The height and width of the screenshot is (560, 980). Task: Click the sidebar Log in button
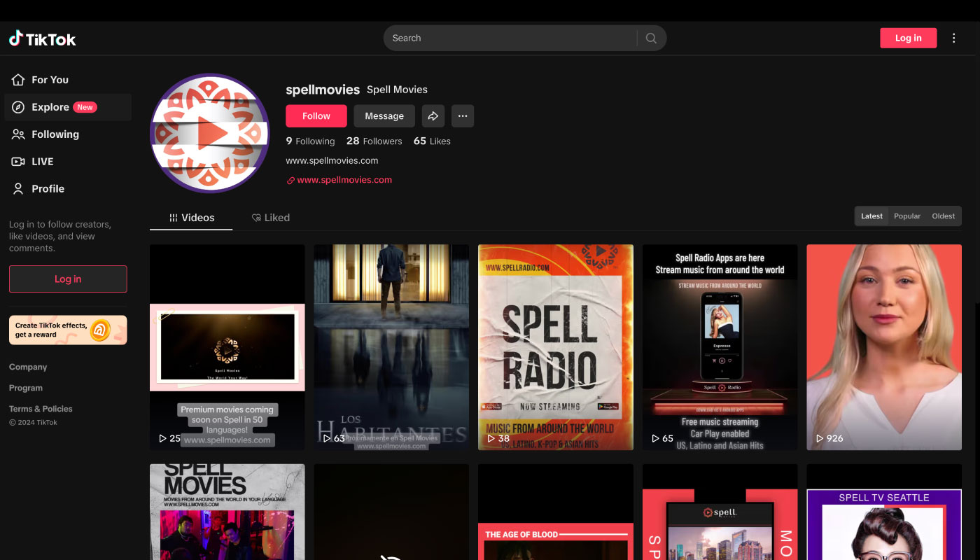coord(68,279)
